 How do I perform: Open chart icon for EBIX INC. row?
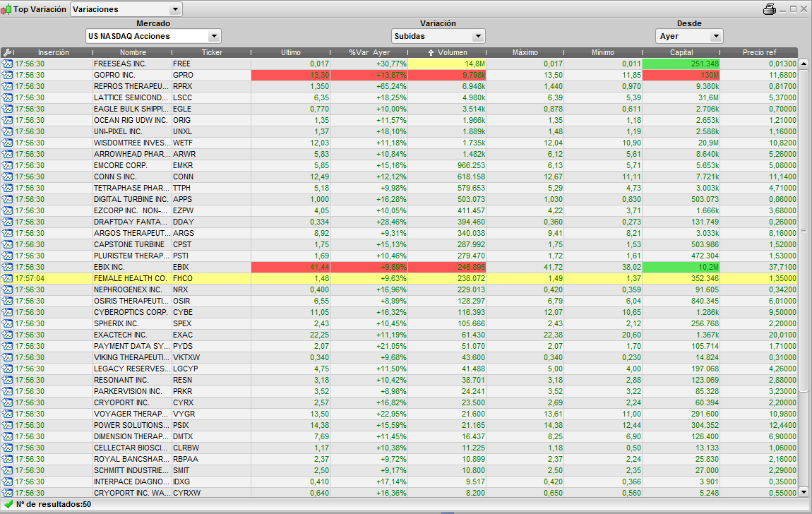point(7,267)
